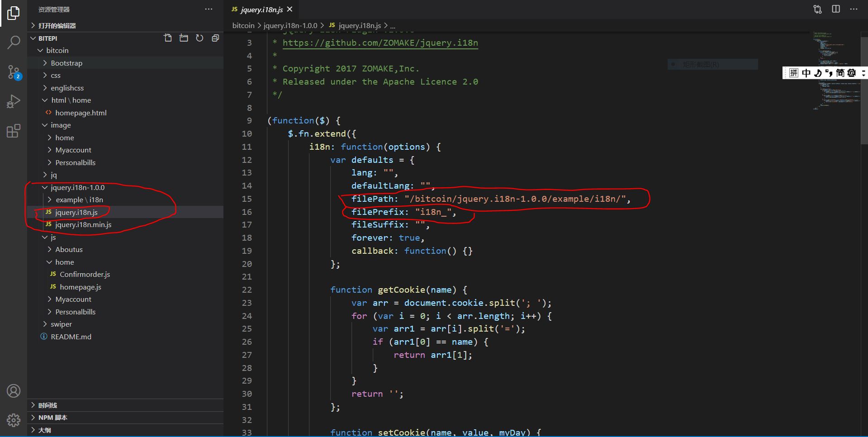
Task: Click the jquery.i18n.js editor tab
Action: point(262,9)
